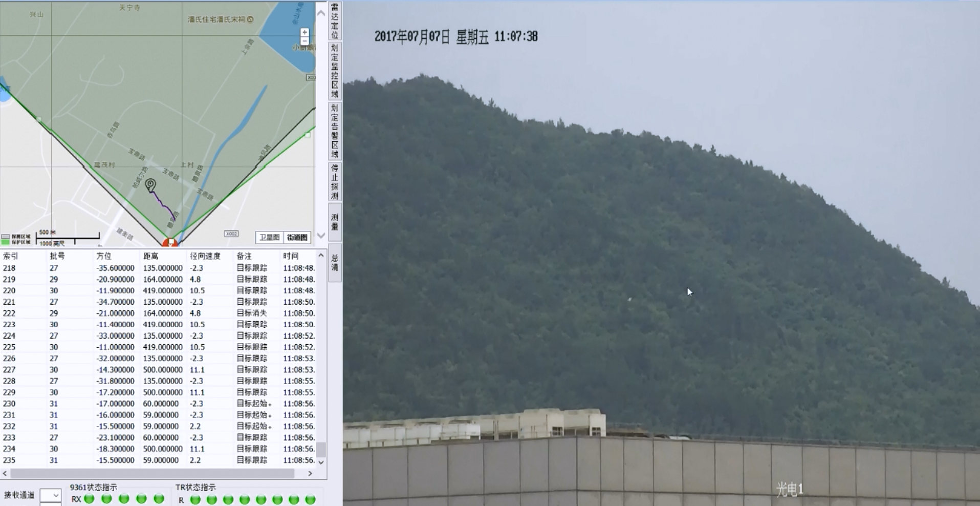
Task: Zoom out the map with minus button
Action: point(304,41)
